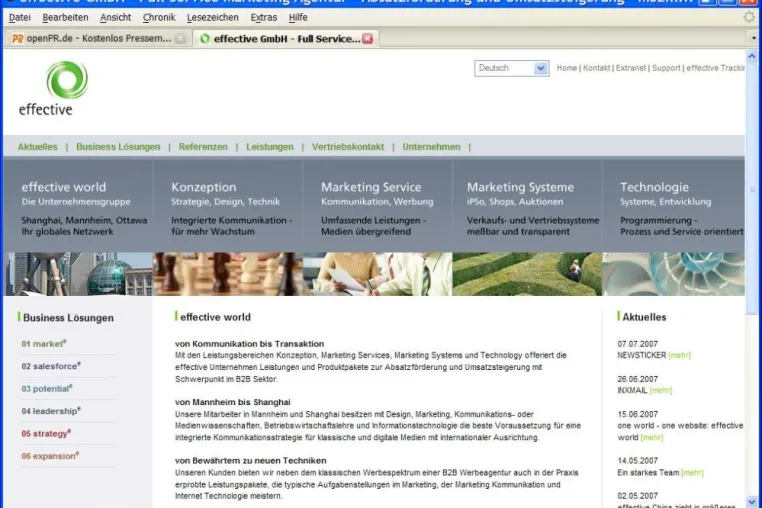
Task: Open the Bearbeiten menu
Action: [x=65, y=18]
